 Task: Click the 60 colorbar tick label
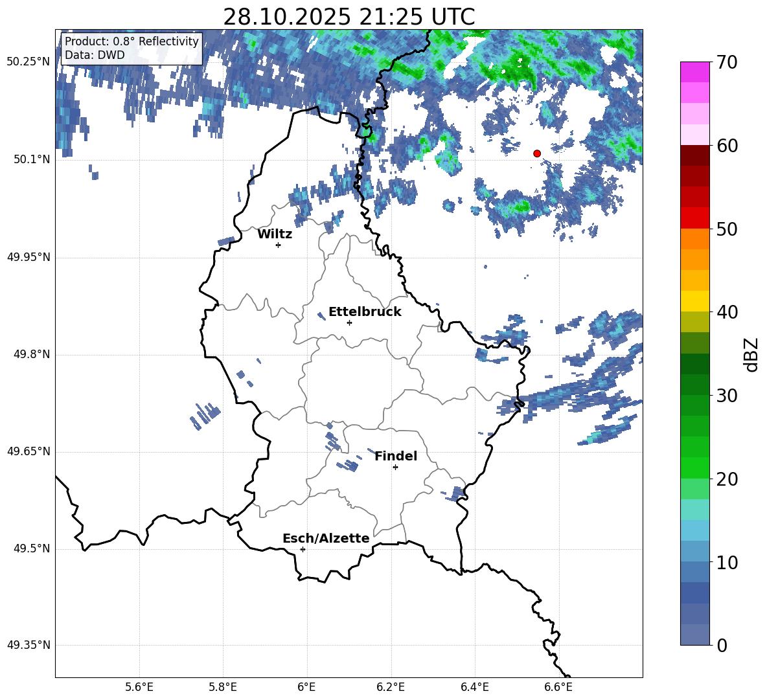[727, 146]
